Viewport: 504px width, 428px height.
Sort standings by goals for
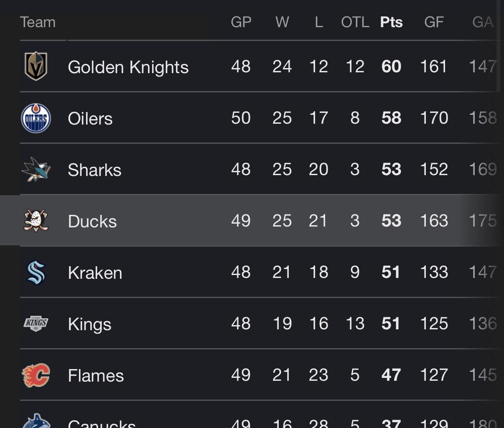434,22
